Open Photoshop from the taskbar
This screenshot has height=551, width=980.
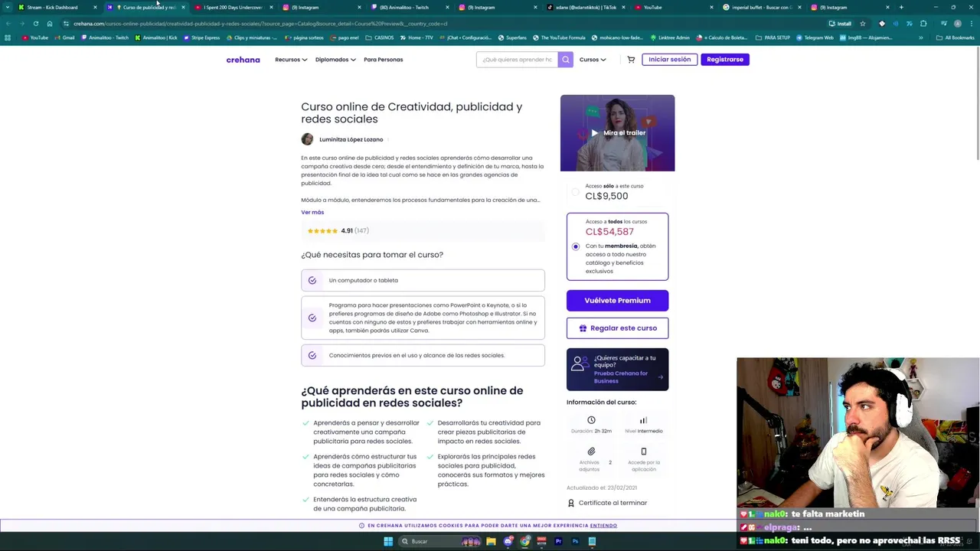click(x=575, y=542)
